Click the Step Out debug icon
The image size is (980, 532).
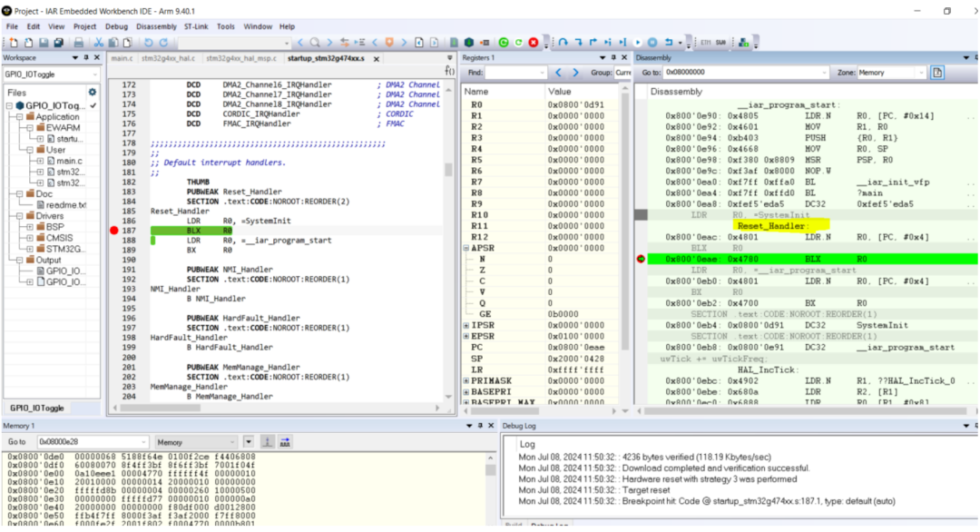click(593, 43)
